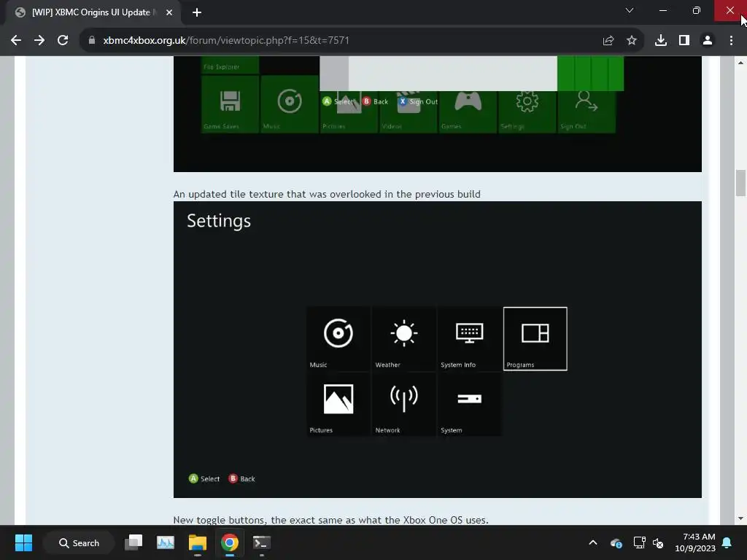Image resolution: width=747 pixels, height=560 pixels.
Task: Open the taskbar Search box
Action: pyautogui.click(x=79, y=542)
